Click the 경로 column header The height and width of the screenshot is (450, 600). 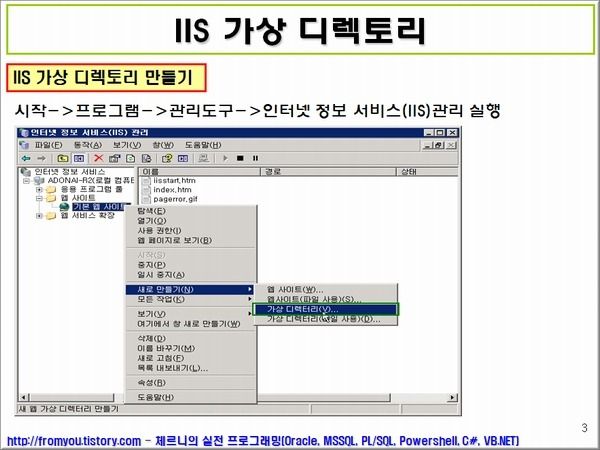[x=328, y=172]
